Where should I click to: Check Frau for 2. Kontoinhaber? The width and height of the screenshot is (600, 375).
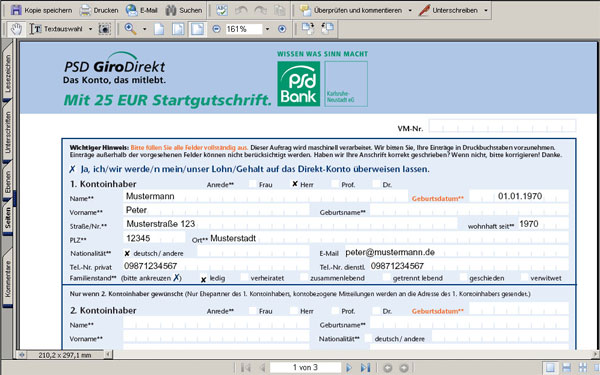253,311
